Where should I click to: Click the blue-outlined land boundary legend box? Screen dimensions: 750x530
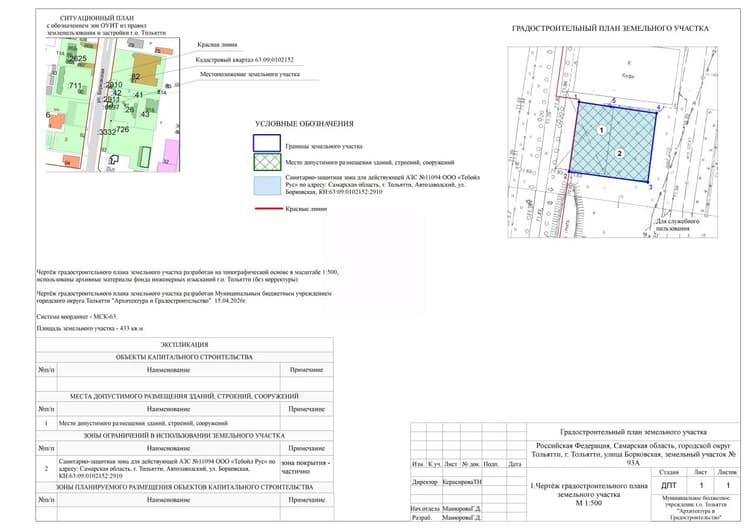(x=266, y=143)
